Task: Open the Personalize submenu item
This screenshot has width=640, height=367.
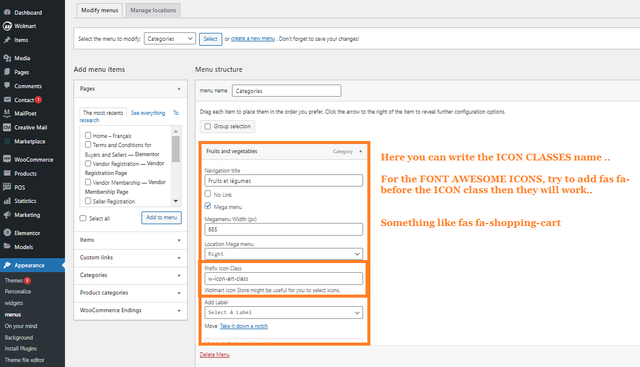Action: (x=18, y=291)
